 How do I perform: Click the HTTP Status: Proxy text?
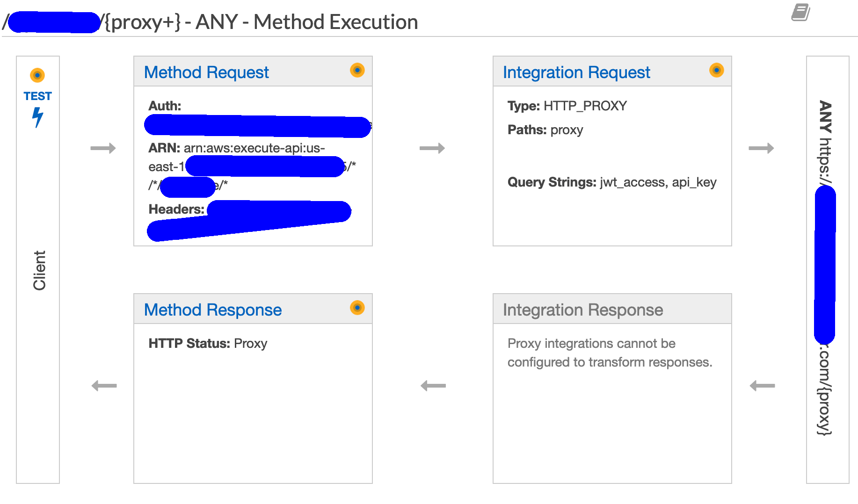click(x=208, y=344)
